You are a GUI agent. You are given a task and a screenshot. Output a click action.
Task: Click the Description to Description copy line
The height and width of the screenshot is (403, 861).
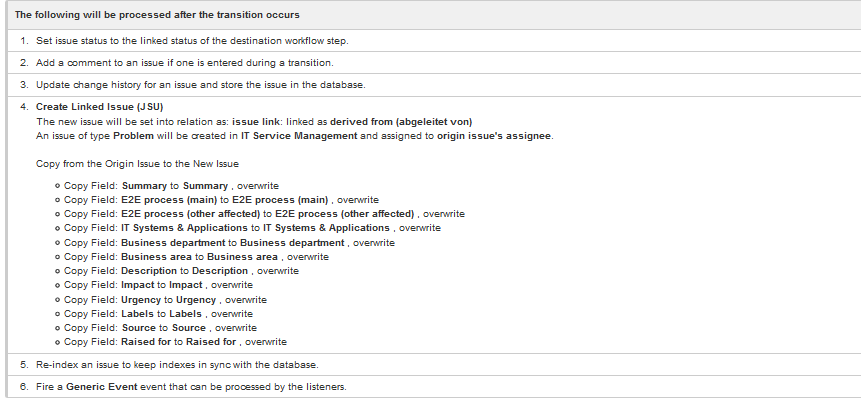pos(181,271)
